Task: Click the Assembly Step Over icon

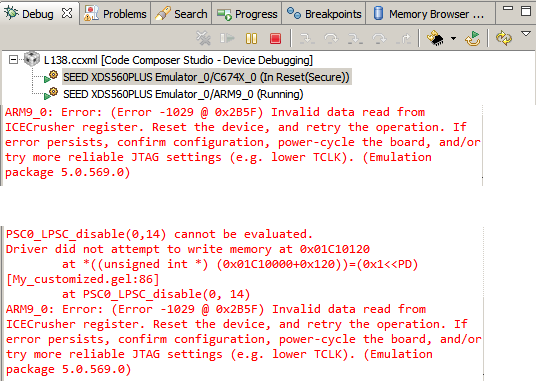Action: (379, 38)
